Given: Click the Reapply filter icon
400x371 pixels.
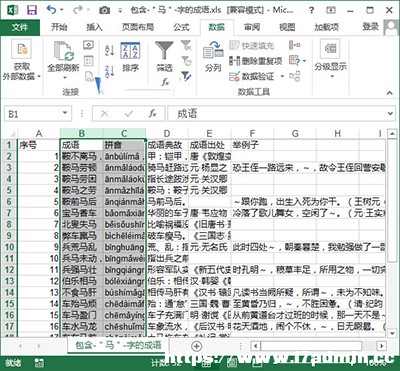Looking at the screenshot, I should point(186,61).
